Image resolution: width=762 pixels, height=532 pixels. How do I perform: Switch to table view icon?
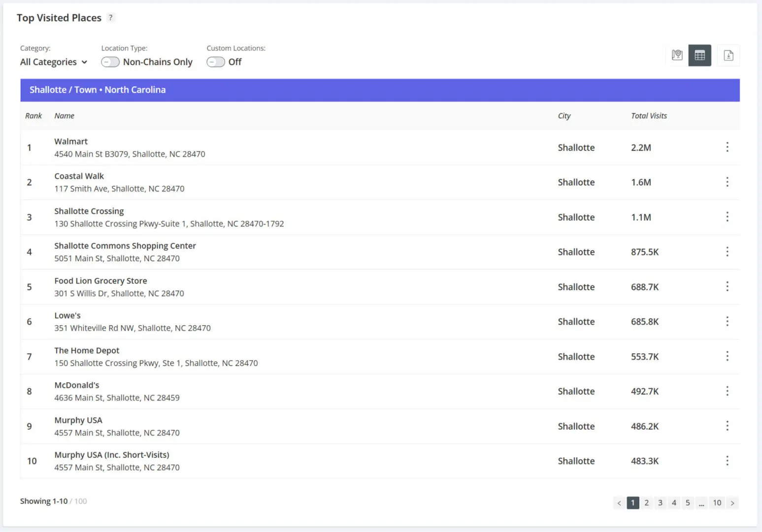pyautogui.click(x=700, y=55)
